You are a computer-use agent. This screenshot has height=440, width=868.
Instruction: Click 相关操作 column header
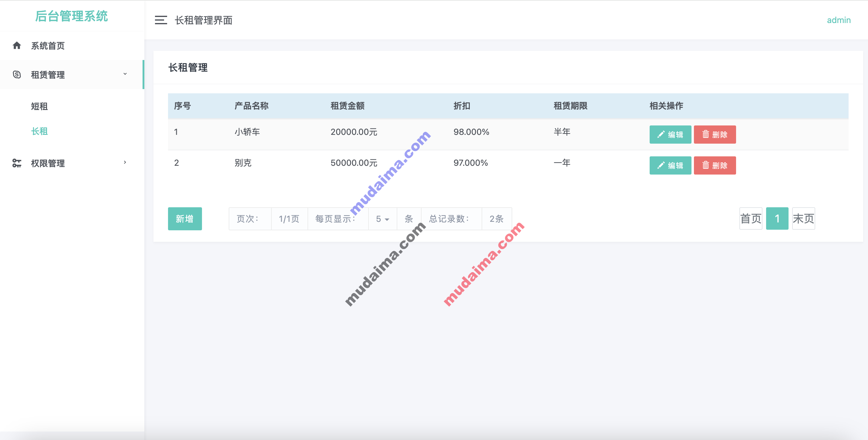point(667,106)
